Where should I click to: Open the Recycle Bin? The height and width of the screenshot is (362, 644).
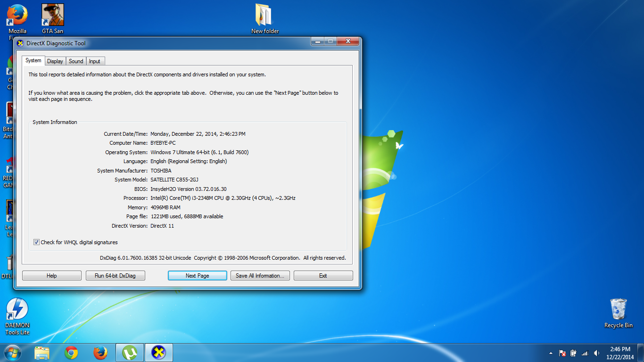pyautogui.click(x=618, y=313)
